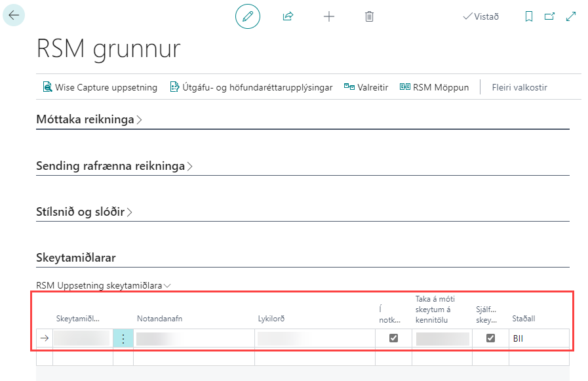
Task: Expand the Móttaka reikninga section
Action: tap(88, 120)
